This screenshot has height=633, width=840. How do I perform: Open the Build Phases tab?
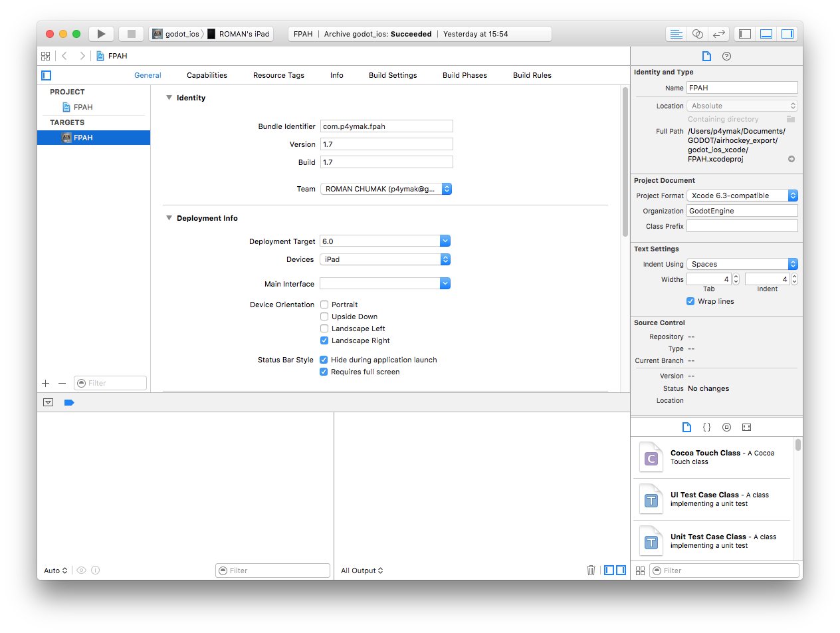465,75
